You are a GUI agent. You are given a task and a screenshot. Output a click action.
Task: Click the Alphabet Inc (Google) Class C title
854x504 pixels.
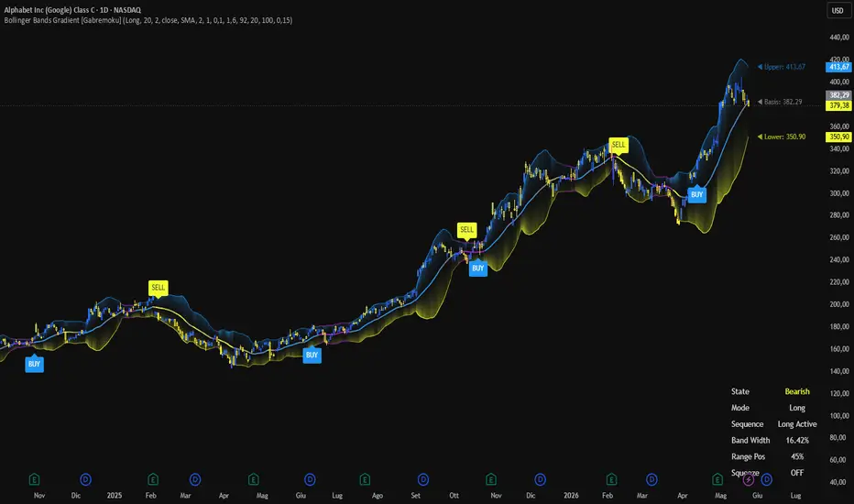click(72, 10)
